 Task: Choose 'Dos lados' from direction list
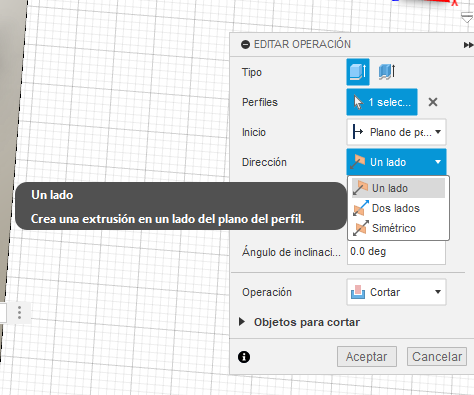tap(398, 208)
